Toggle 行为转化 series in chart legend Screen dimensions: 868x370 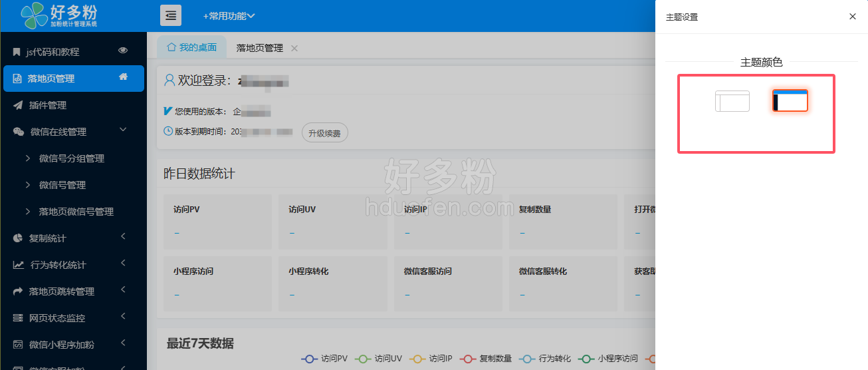coord(544,359)
